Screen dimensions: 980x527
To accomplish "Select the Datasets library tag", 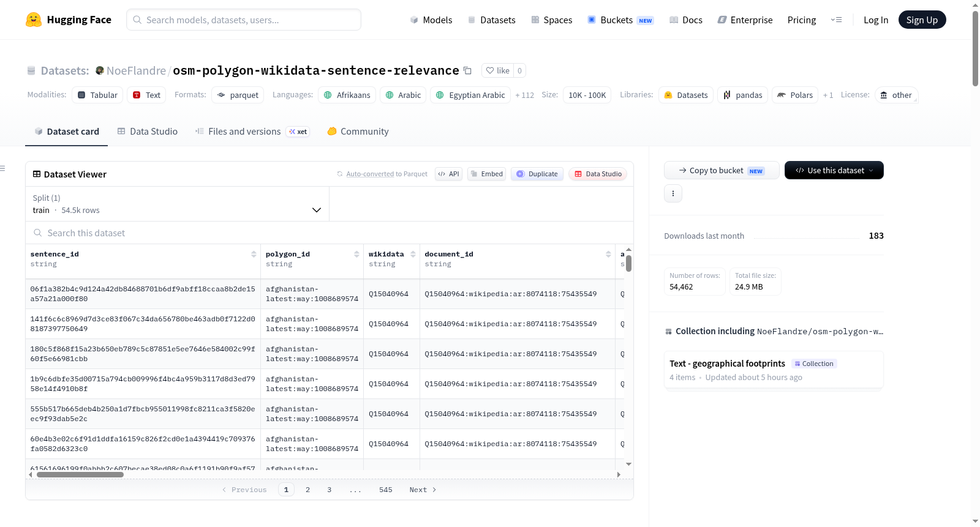I will tap(686, 95).
